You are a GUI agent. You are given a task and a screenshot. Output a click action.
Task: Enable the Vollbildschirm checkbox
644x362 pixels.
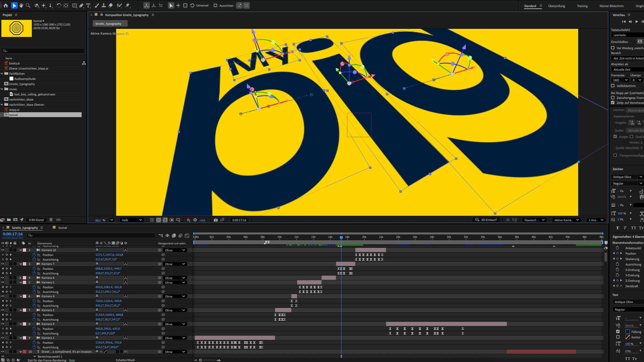[x=613, y=86]
